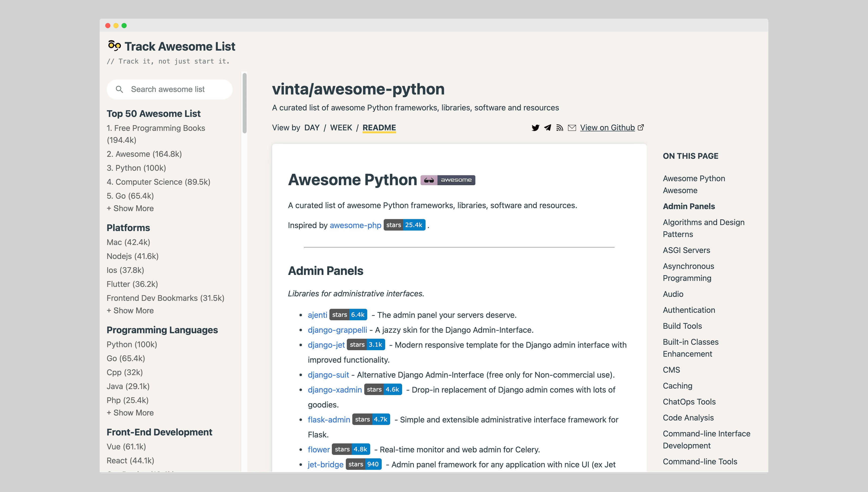The image size is (868, 492).
Task: Open Mac (42.4k) platform list
Action: (x=128, y=242)
